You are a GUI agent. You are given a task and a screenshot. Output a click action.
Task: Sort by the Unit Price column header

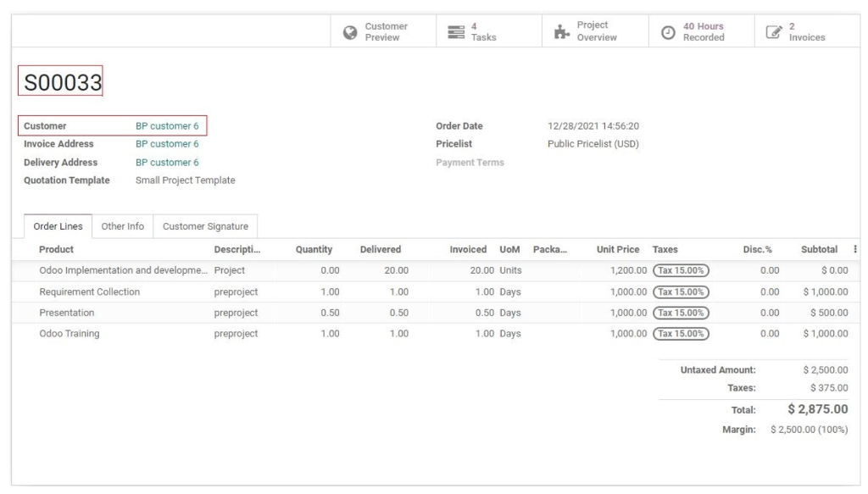click(x=618, y=249)
